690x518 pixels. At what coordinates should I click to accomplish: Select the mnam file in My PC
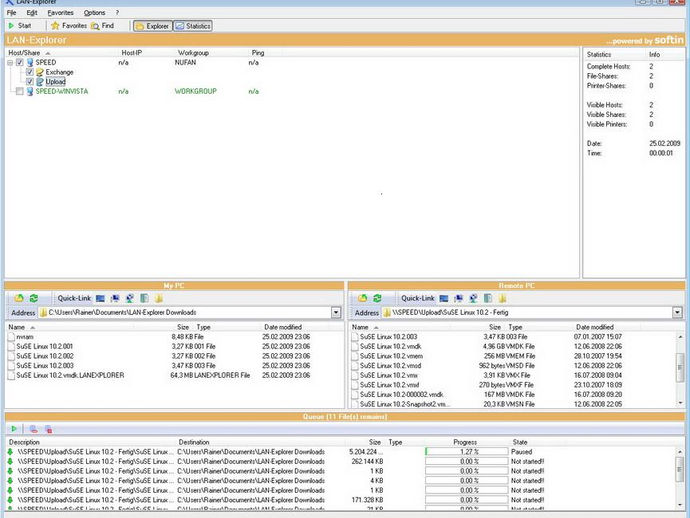pyautogui.click(x=25, y=337)
